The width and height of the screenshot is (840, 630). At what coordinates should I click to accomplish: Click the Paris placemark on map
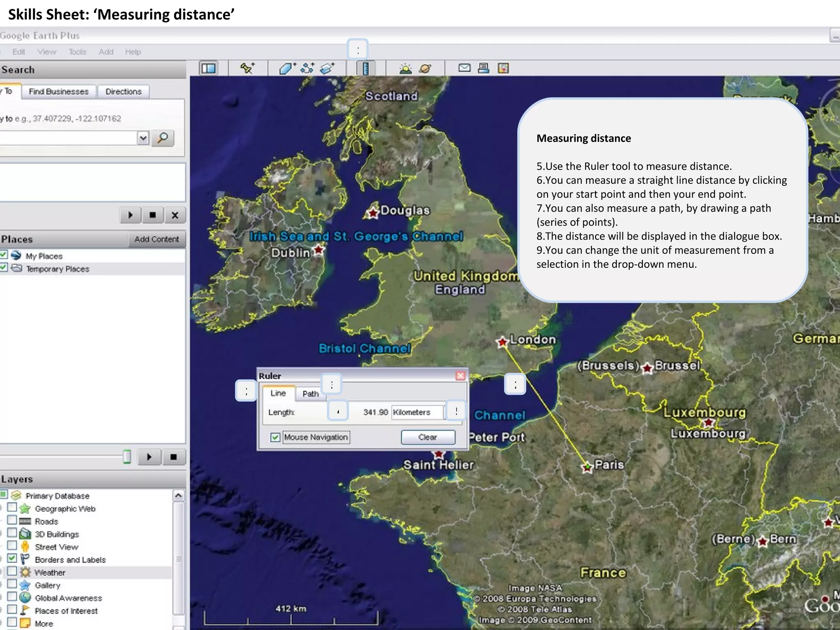(587, 467)
